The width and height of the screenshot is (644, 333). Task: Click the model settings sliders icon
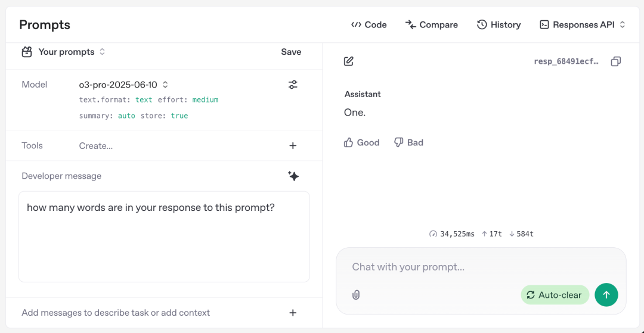tap(293, 85)
